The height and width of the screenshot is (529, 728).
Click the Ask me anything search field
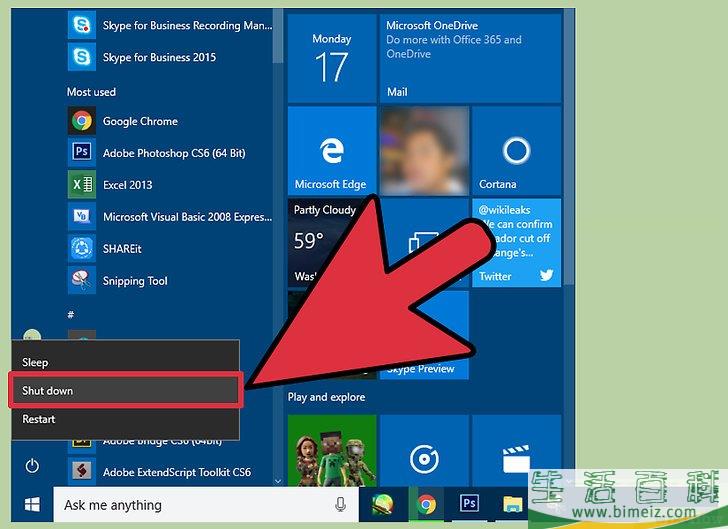pos(190,504)
